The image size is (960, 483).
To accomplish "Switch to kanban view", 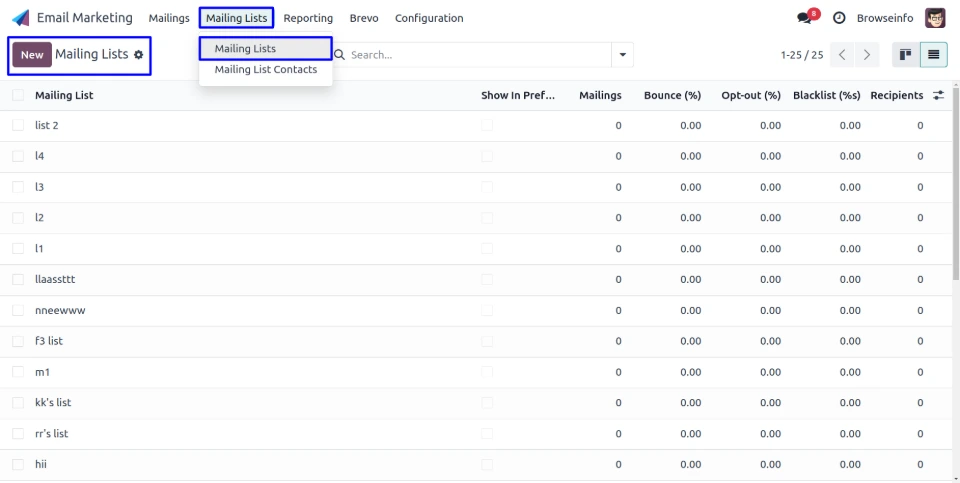I will point(905,55).
